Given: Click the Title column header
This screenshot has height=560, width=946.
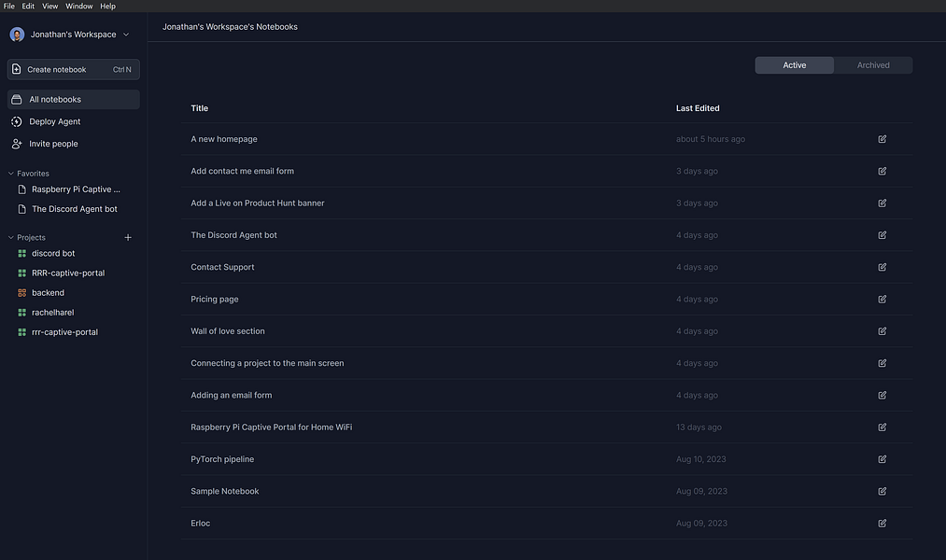Looking at the screenshot, I should pos(200,108).
